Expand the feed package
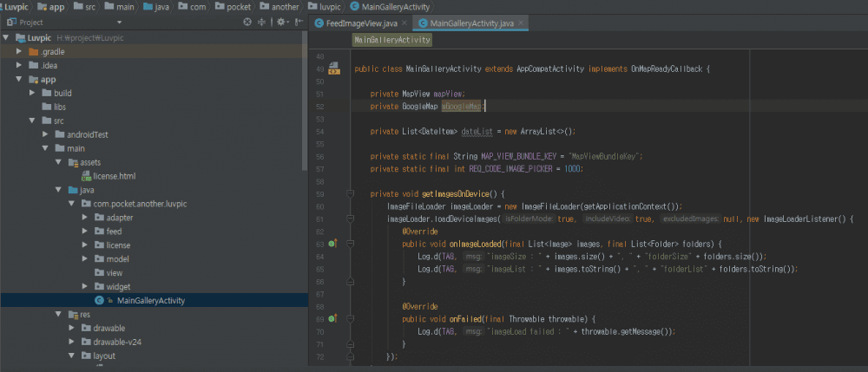The image size is (868, 372). [85, 232]
